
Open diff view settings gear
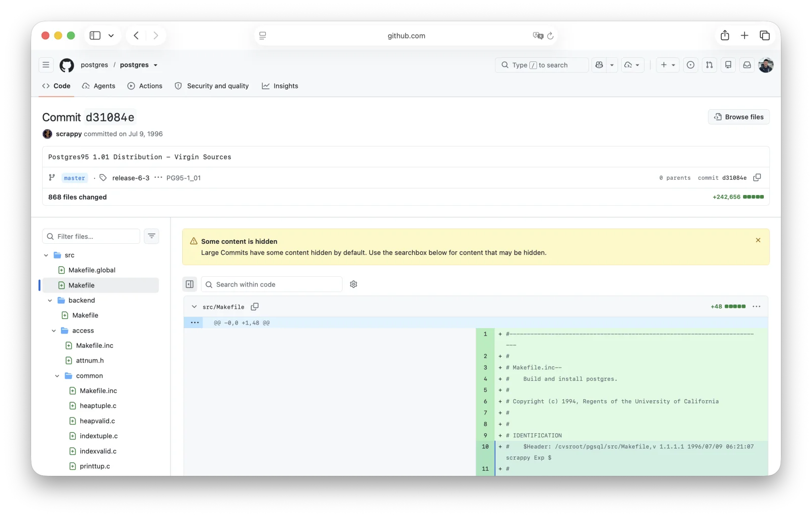354,284
